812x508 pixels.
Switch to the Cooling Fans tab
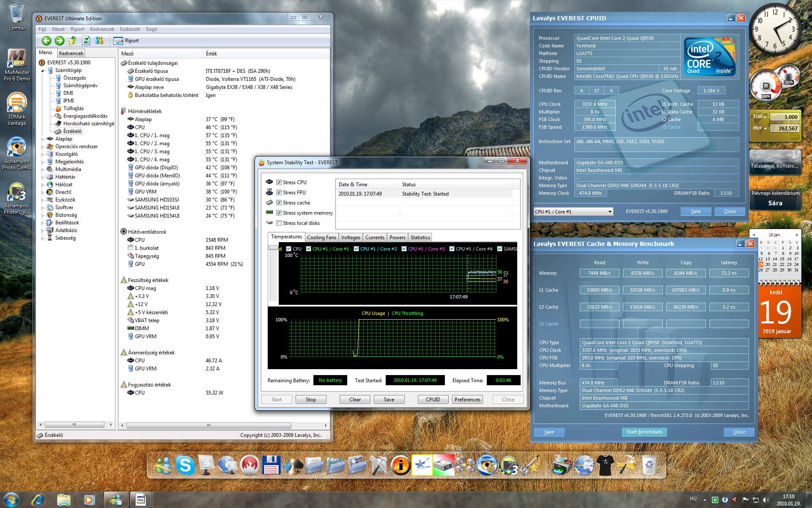point(321,237)
